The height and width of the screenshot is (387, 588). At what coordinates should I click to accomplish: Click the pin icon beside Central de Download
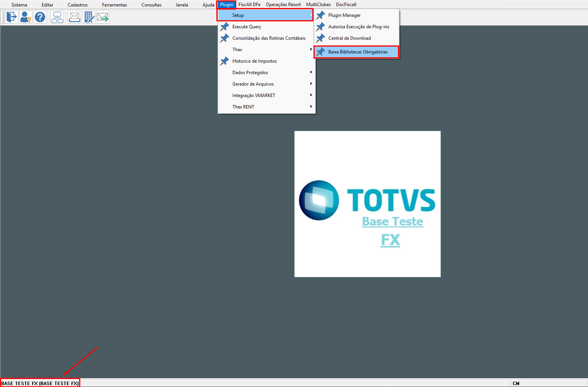[321, 38]
